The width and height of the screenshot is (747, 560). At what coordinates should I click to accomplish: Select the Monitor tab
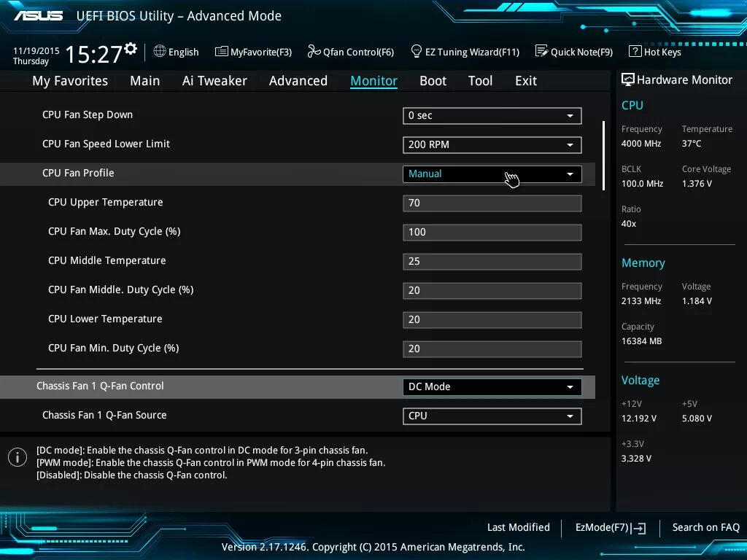373,81
